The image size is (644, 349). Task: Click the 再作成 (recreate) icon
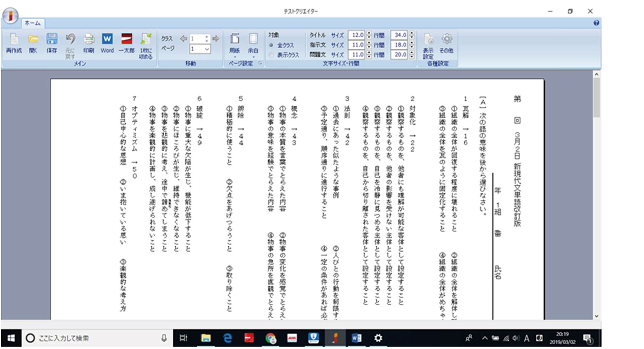pos(14,43)
